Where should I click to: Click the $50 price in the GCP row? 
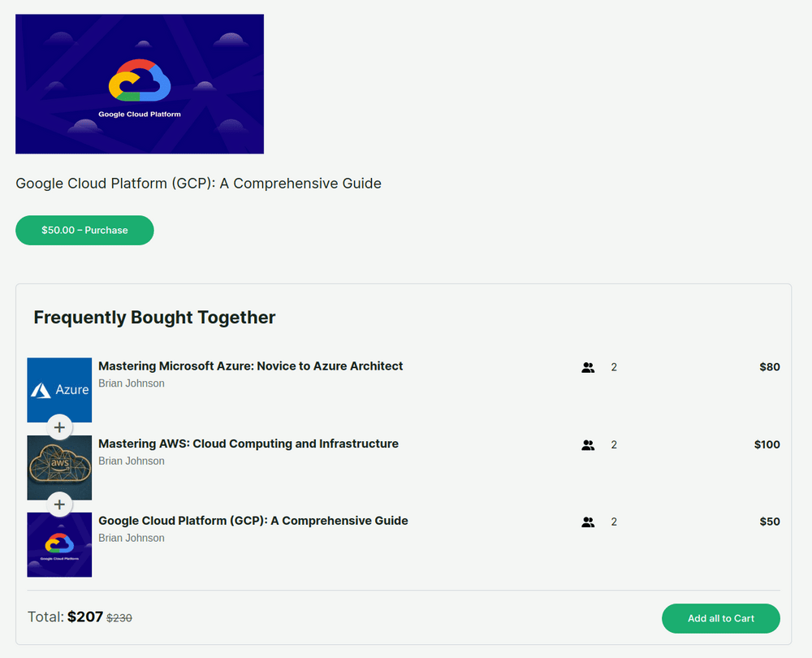770,522
